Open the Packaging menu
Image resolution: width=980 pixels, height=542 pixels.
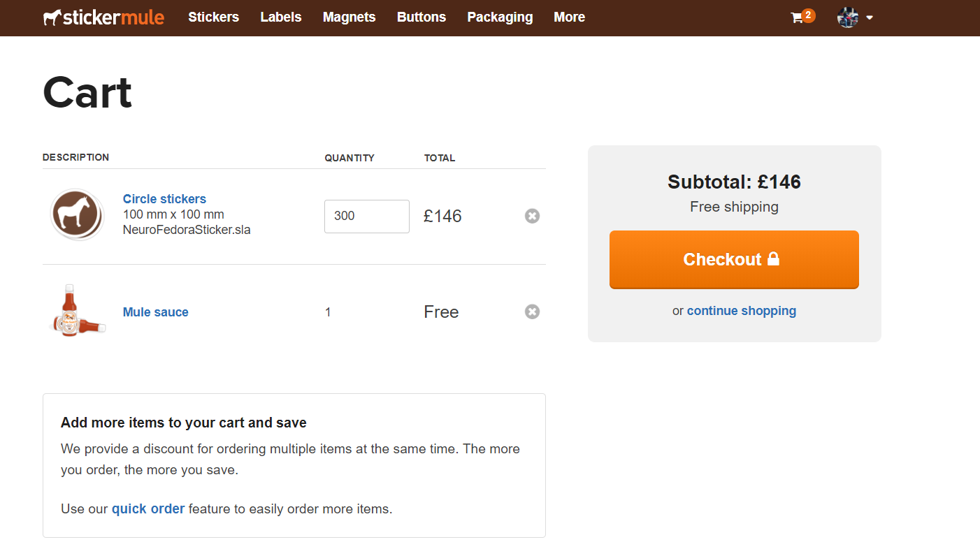click(500, 17)
